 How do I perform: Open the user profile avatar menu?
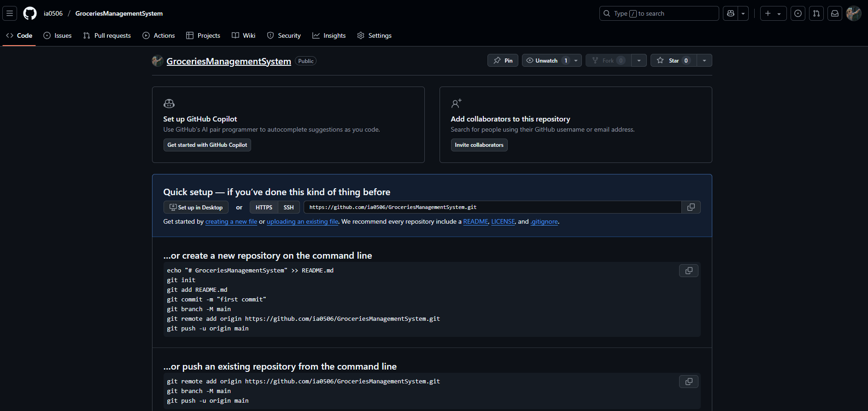click(x=854, y=13)
